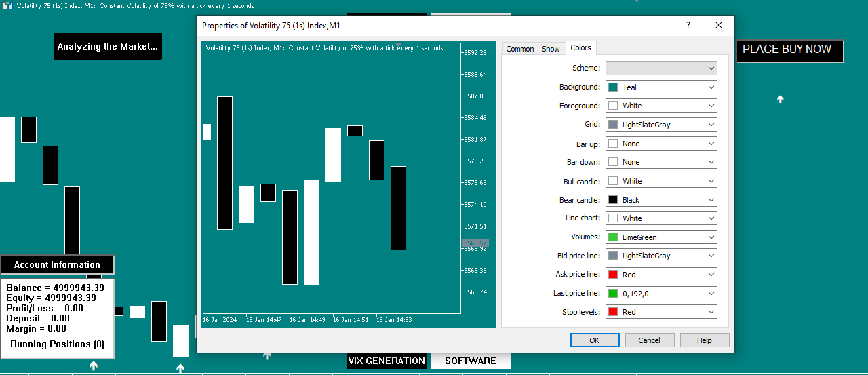This screenshot has height=375, width=868.
Task: Click the Equity = 4999943.39 text
Action: [51, 298]
